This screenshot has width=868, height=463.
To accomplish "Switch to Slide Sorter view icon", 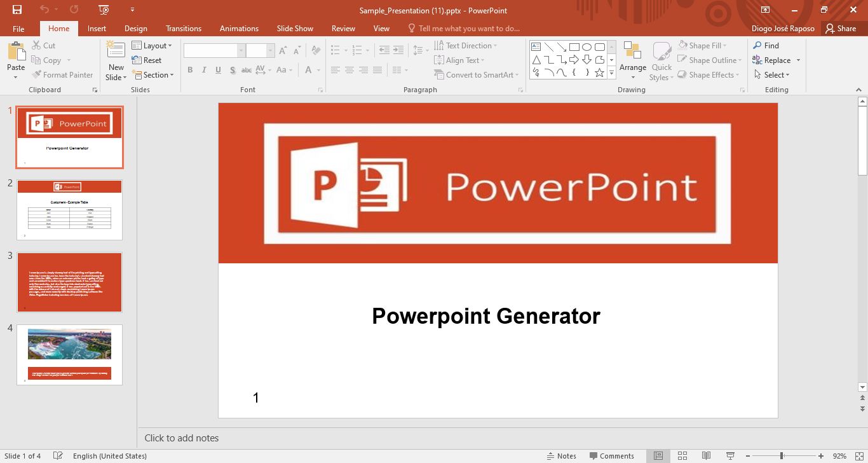I will tap(682, 456).
